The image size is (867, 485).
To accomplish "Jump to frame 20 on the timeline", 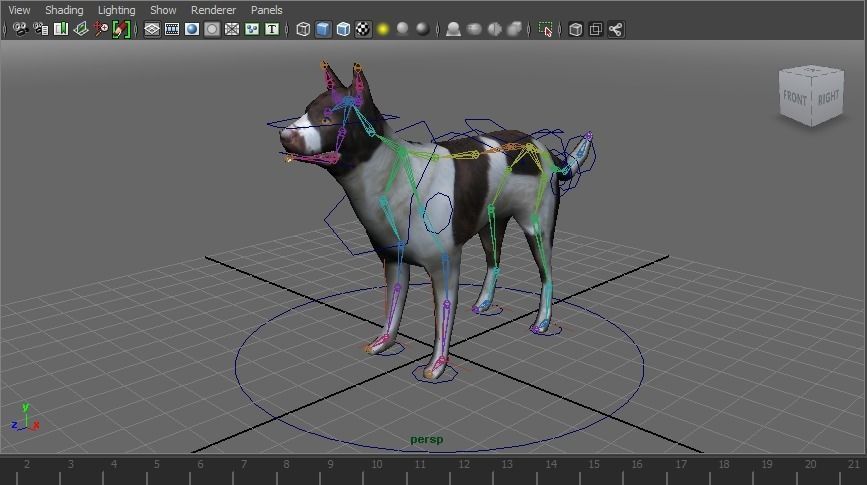I will [x=811, y=464].
